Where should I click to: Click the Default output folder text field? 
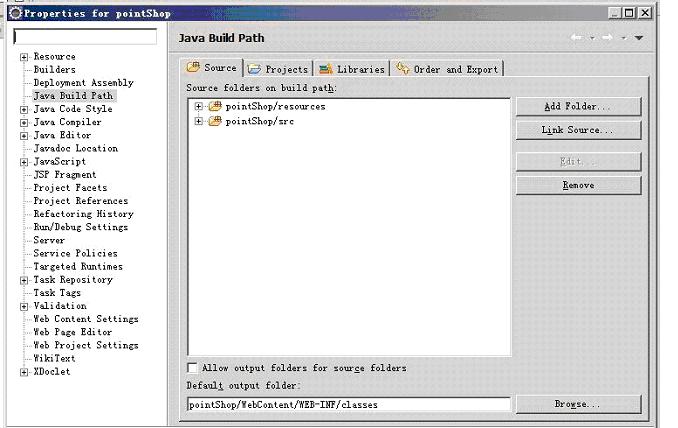pos(349,405)
